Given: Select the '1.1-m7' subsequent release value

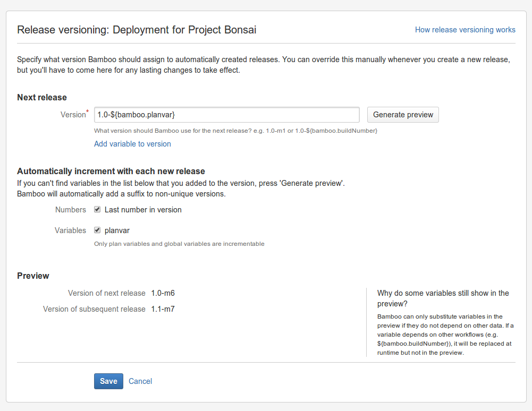Looking at the screenshot, I should (163, 309).
